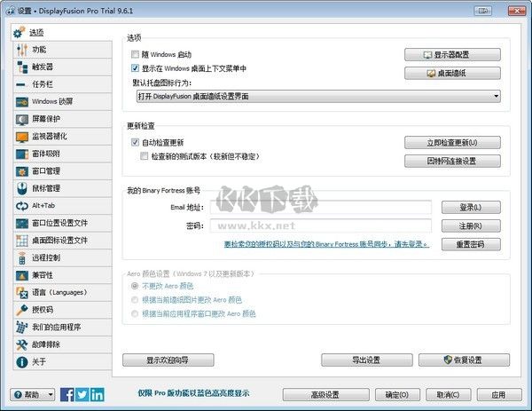This screenshot has height=411, width=532.
Task: Open the 帮助 dropdown menu
Action: [33, 394]
